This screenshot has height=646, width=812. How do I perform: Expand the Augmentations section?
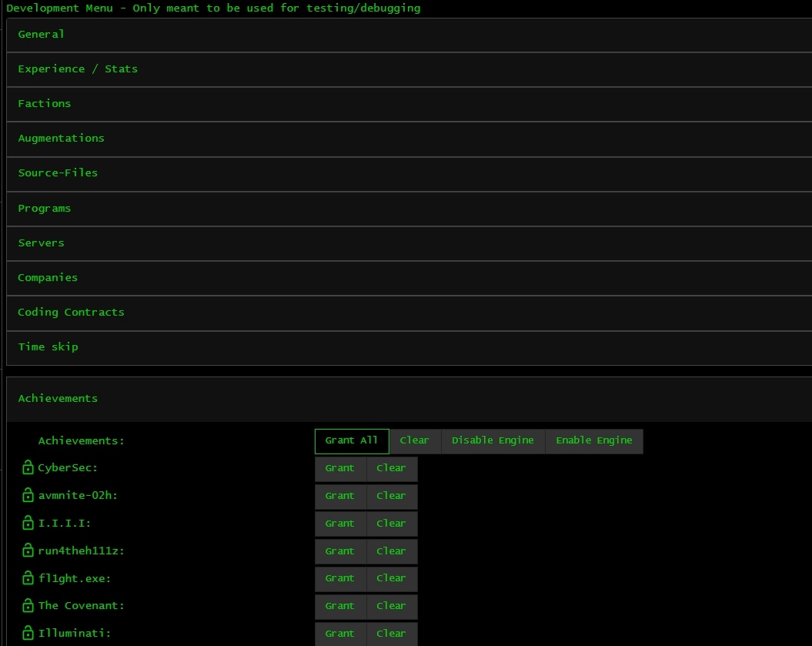tap(409, 139)
